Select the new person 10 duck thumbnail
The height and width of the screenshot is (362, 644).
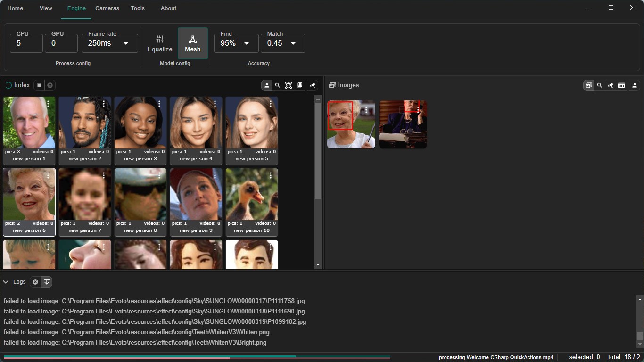(x=252, y=194)
